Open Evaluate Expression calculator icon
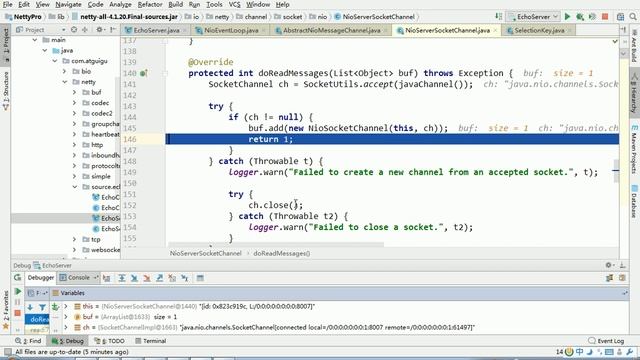 click(200, 278)
